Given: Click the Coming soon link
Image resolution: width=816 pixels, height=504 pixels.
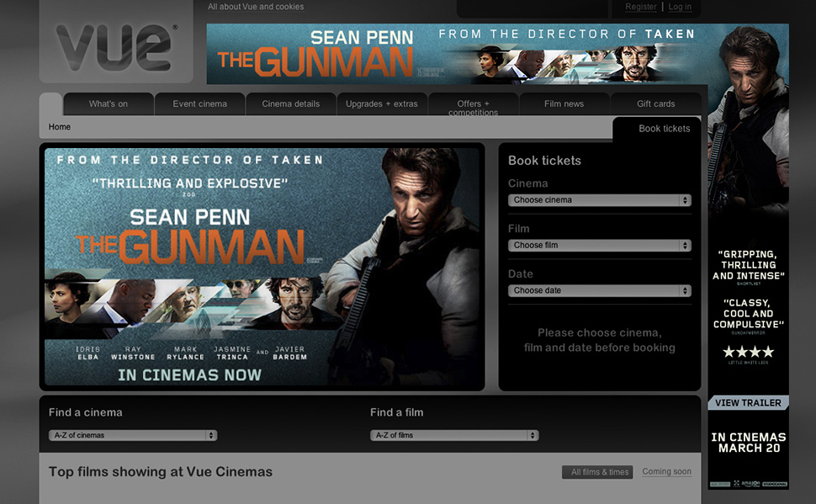Looking at the screenshot, I should point(666,472).
